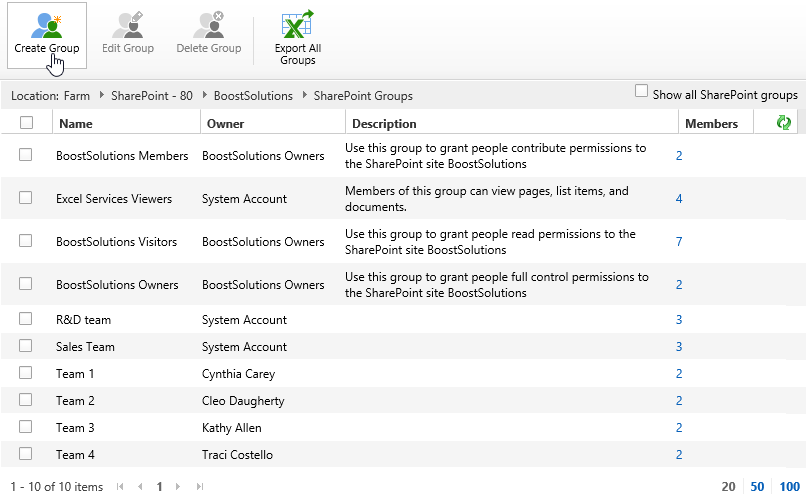Click the Edit Group icon
Viewport: 806px width, 503px height.
(128, 24)
